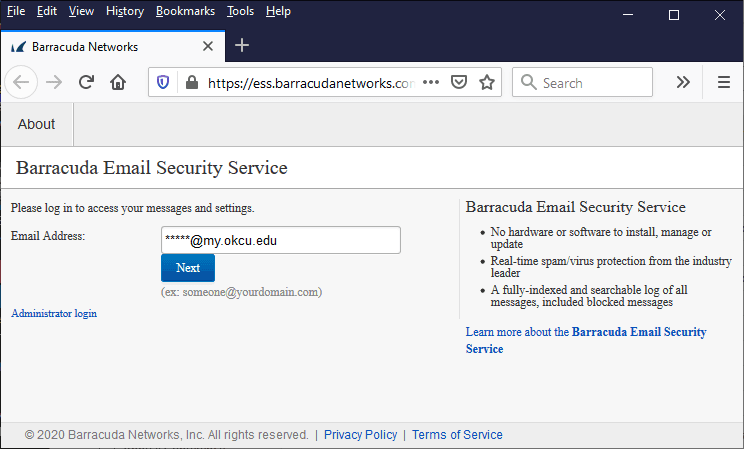Click the blue Next button

point(188,268)
